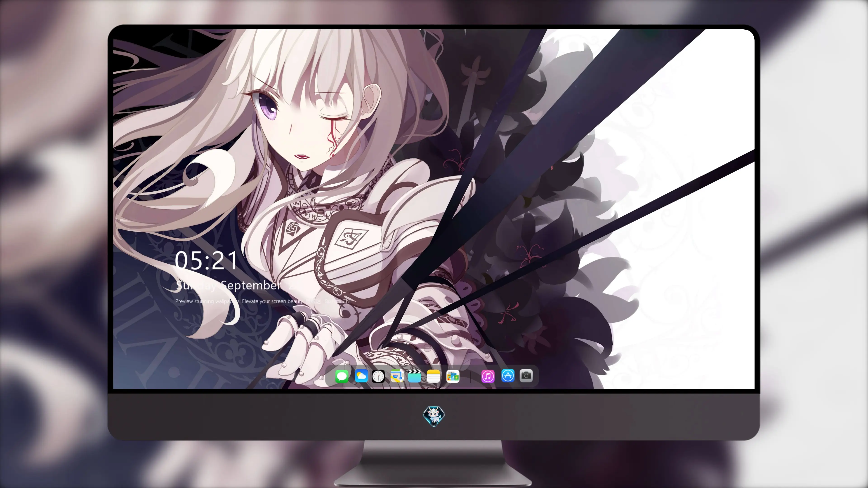Open the Camera app in the dock
This screenshot has height=488, width=868.
(526, 375)
